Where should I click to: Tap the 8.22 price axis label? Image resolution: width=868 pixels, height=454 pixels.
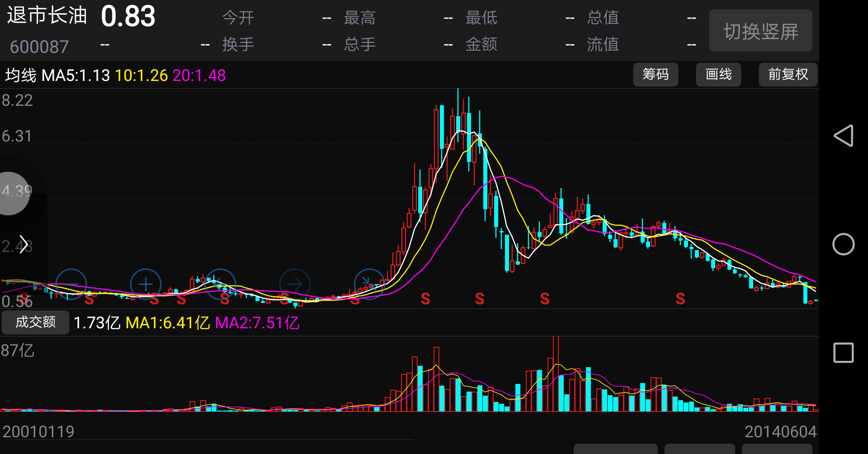pos(17,100)
